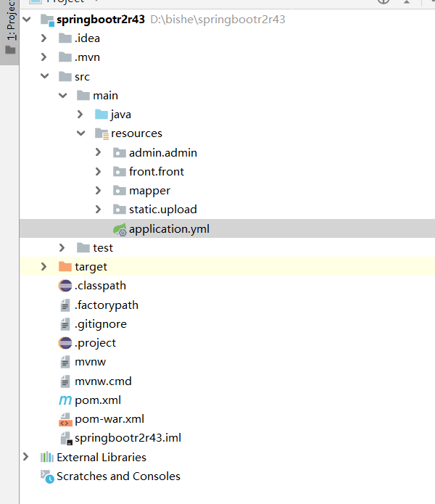Click the External Libraries icon
The image size is (435, 504).
point(47,458)
